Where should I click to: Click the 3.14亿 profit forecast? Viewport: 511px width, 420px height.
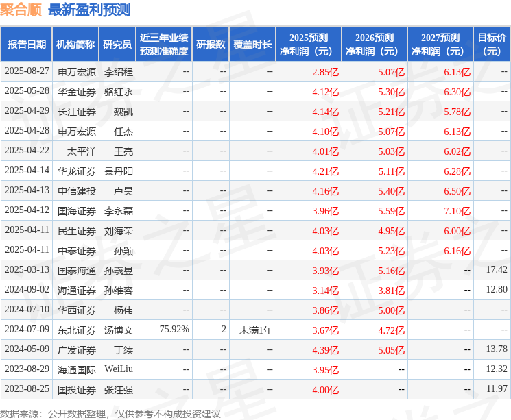pyautogui.click(x=326, y=291)
